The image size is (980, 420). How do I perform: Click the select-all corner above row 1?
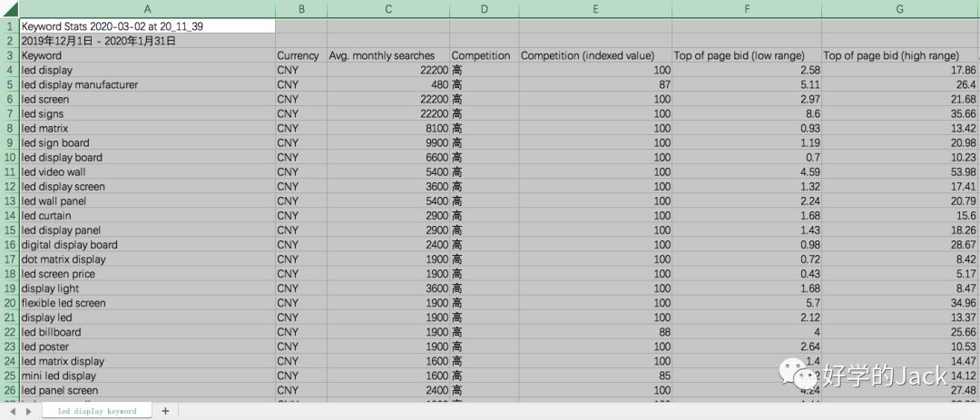click(x=9, y=9)
